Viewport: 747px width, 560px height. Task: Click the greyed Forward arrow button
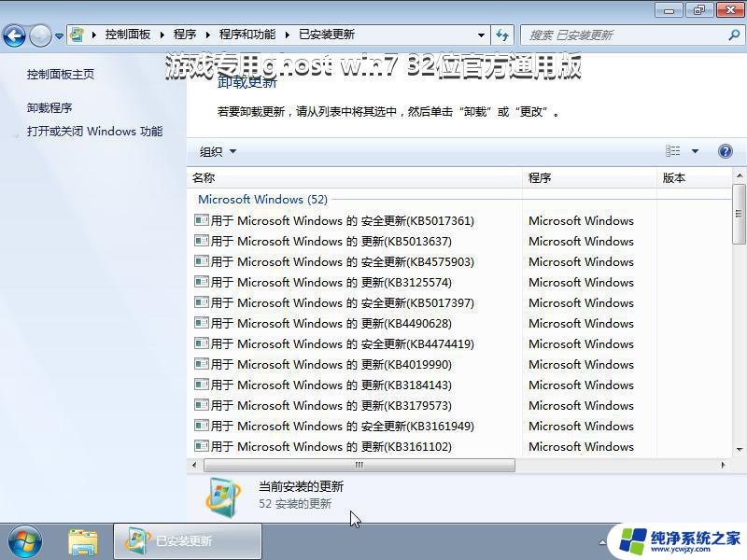tap(40, 35)
